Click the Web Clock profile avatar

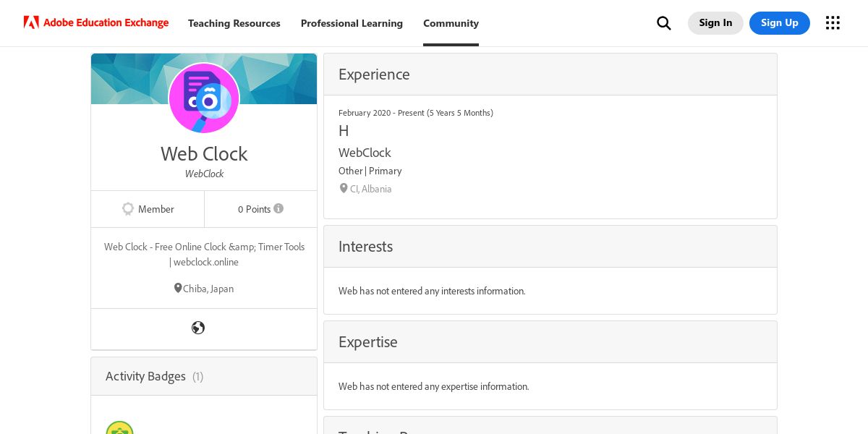[x=204, y=98]
